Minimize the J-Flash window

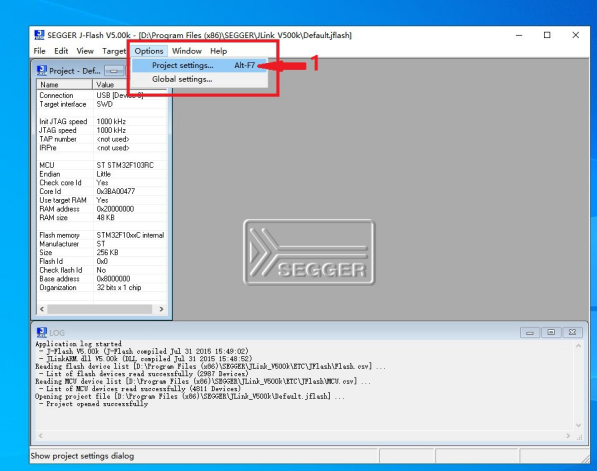coord(519,35)
